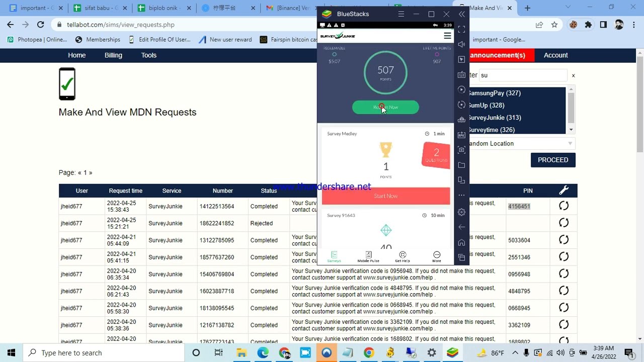Click the refresh icon for rejected 18622241852 row
This screenshot has height=362, width=644.
pyautogui.click(x=563, y=223)
